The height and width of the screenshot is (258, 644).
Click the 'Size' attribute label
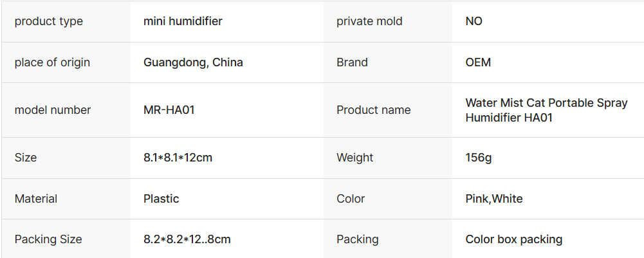(26, 158)
